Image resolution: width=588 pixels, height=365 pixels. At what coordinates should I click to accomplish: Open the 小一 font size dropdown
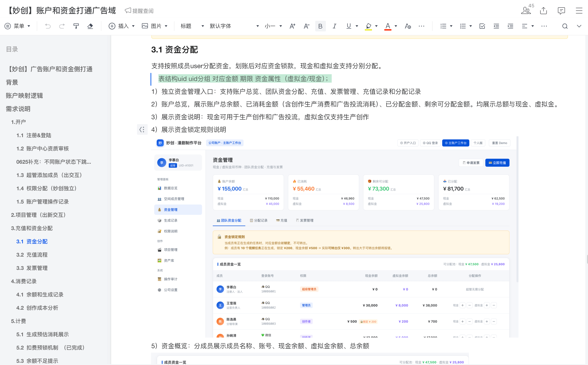coord(273,26)
